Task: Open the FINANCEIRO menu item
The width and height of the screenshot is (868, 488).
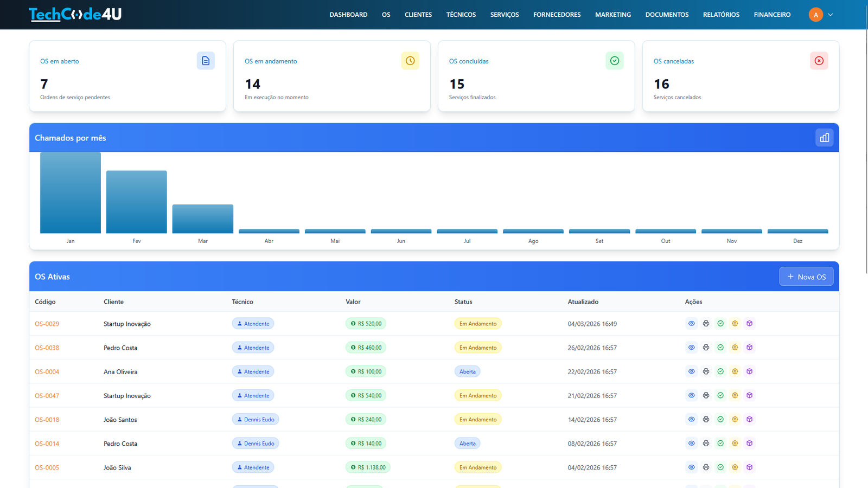Action: pos(772,15)
